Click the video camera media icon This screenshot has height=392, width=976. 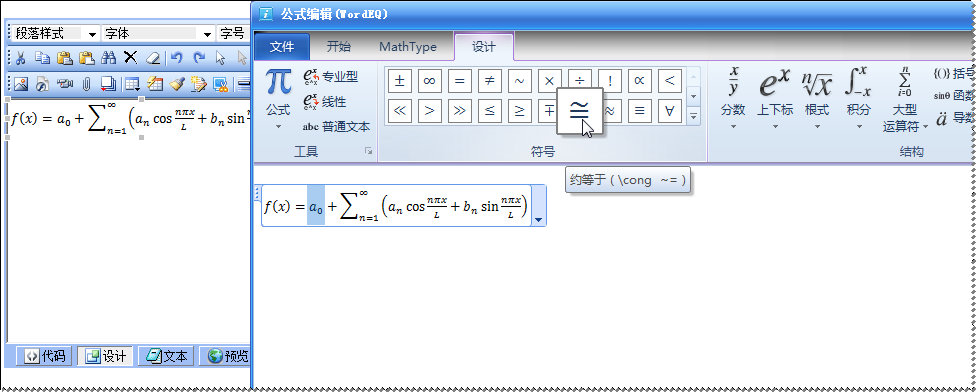(64, 83)
